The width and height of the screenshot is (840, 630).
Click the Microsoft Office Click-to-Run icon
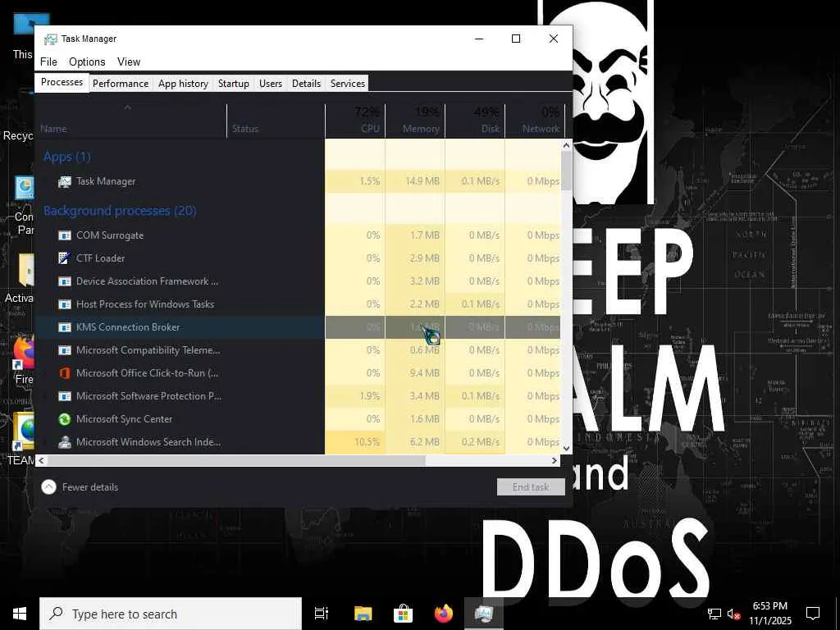[64, 373]
